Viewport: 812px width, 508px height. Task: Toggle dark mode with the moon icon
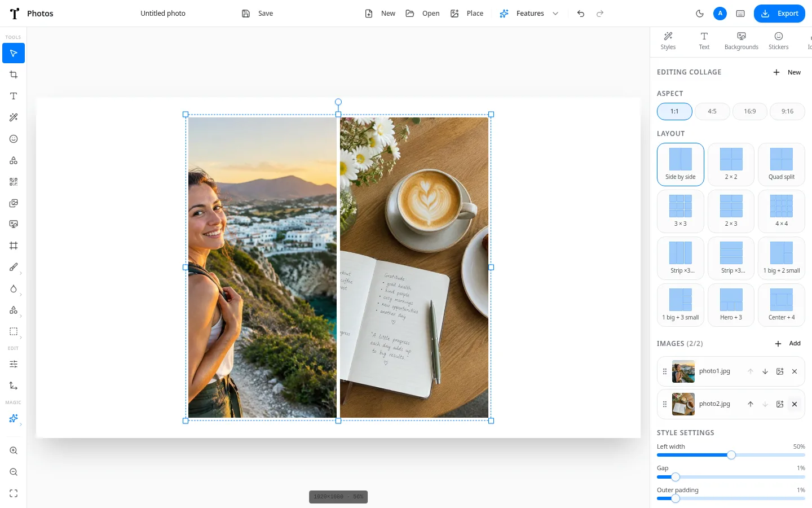(700, 14)
